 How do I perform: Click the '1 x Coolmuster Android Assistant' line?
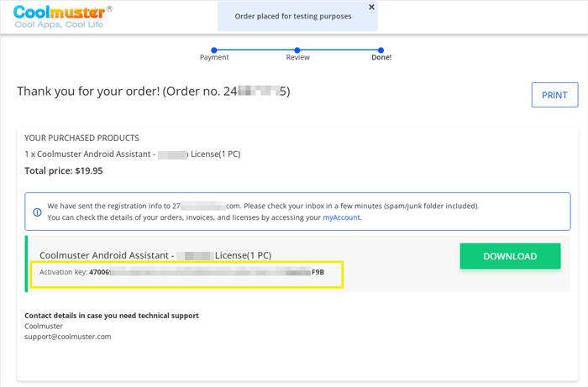pos(133,154)
